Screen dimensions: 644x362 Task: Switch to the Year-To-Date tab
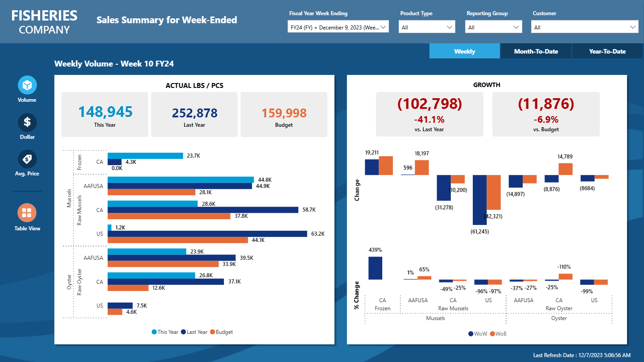pyautogui.click(x=607, y=51)
